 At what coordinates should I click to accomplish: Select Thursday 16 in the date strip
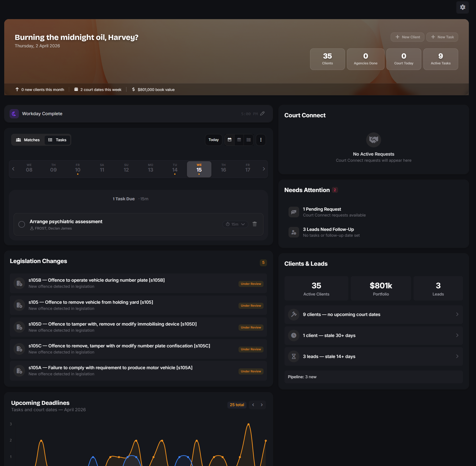click(x=223, y=169)
